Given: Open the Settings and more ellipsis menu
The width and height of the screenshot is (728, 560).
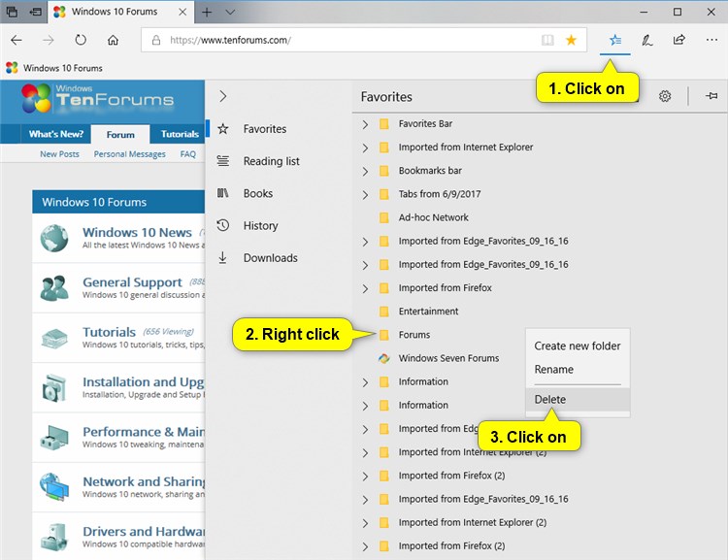Looking at the screenshot, I should tap(711, 40).
